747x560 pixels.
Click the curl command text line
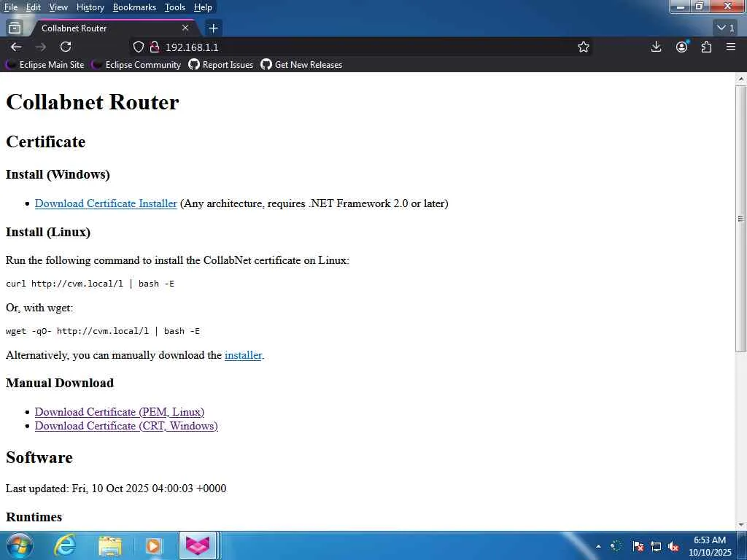(x=90, y=284)
